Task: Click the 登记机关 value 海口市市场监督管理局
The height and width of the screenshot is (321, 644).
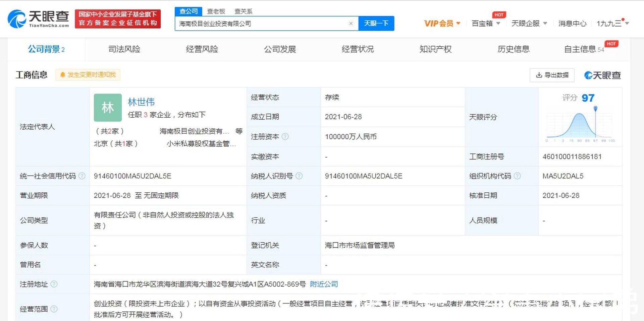Action: 360,245
